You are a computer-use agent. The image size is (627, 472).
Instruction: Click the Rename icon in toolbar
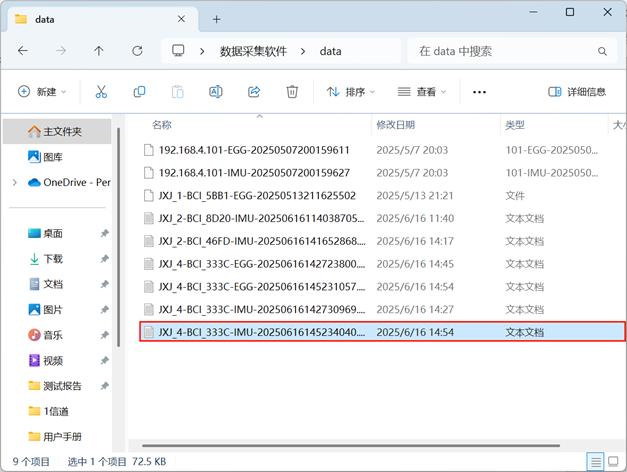[215, 92]
